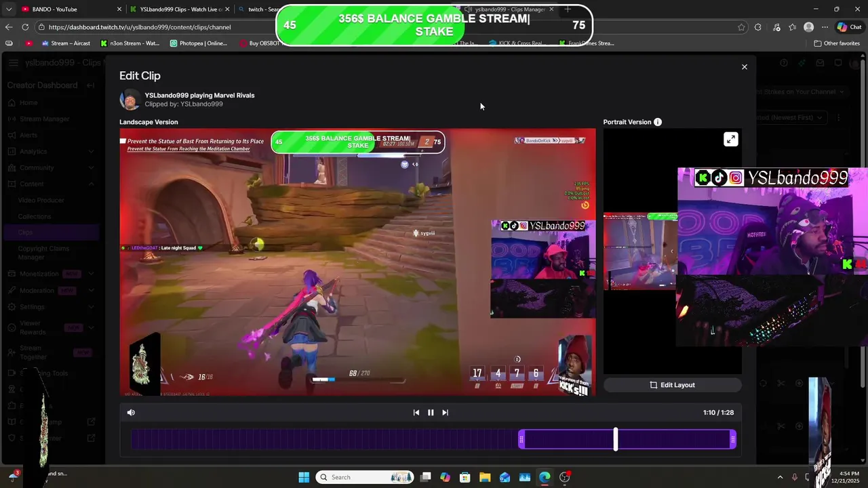Viewport: 868px width, 488px height.
Task: Close the Clips Manager tab
Action: [551, 9]
